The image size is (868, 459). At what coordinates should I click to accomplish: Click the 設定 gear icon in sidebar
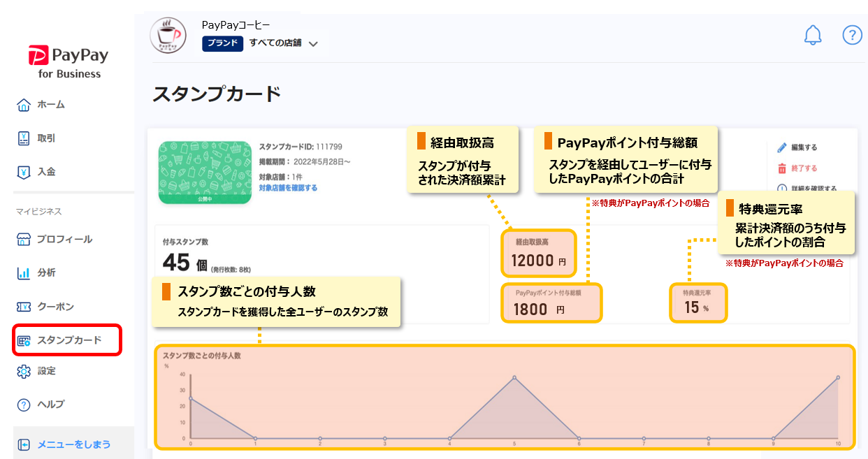(x=24, y=371)
